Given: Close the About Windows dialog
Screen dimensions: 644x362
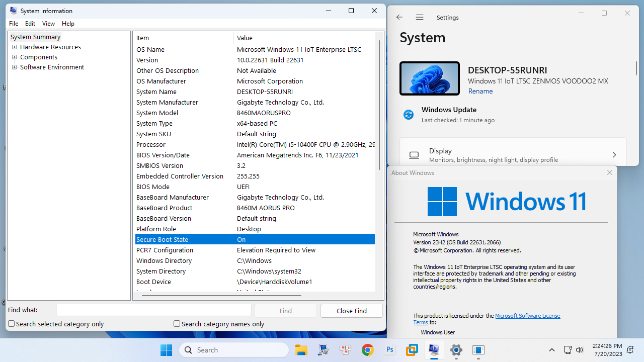Looking at the screenshot, I should tap(610, 172).
